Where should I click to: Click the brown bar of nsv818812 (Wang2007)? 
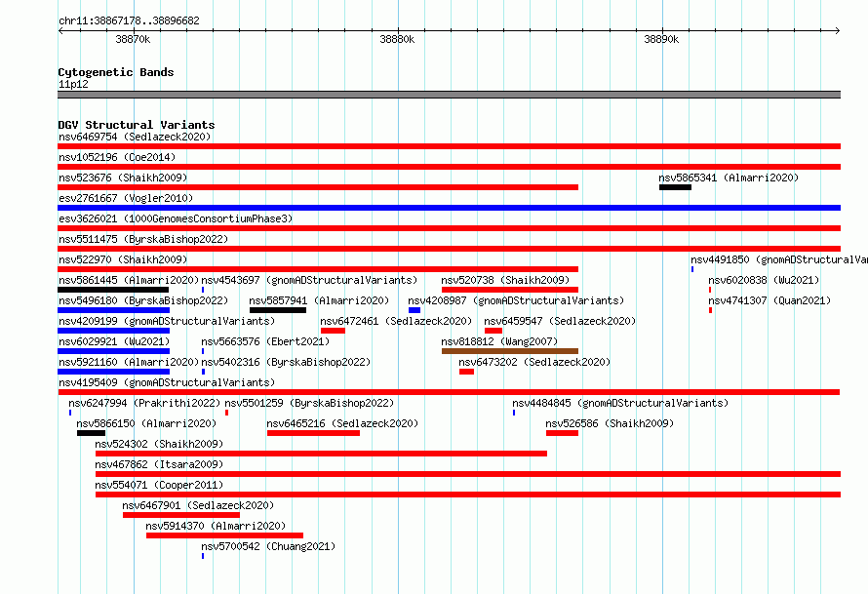click(510, 351)
